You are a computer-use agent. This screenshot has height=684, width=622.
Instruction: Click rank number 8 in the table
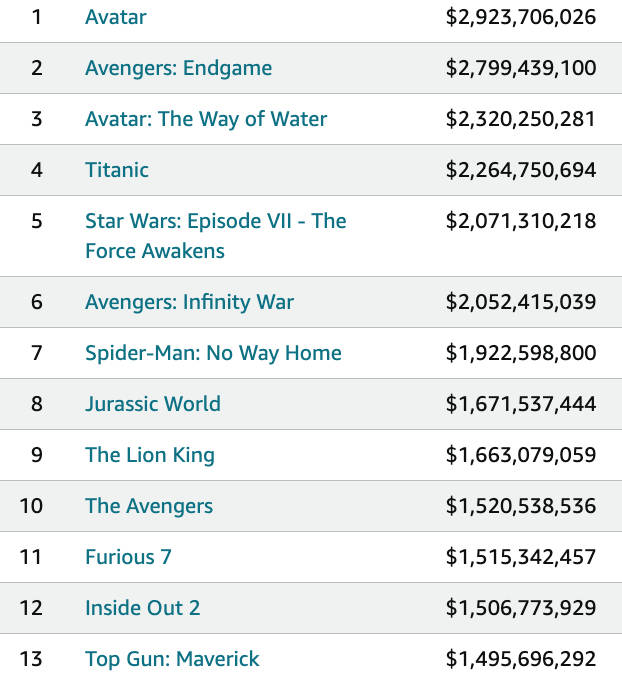pyautogui.click(x=37, y=404)
